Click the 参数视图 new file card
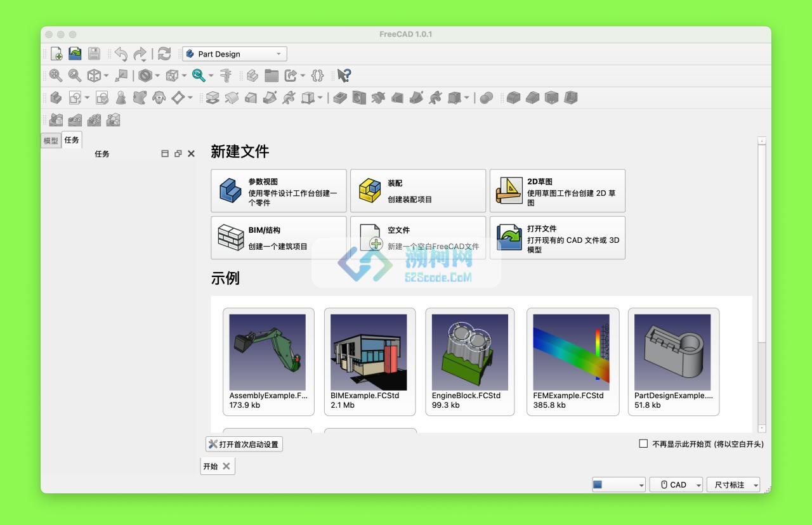Screen dimensions: 812x525 pos(278,190)
